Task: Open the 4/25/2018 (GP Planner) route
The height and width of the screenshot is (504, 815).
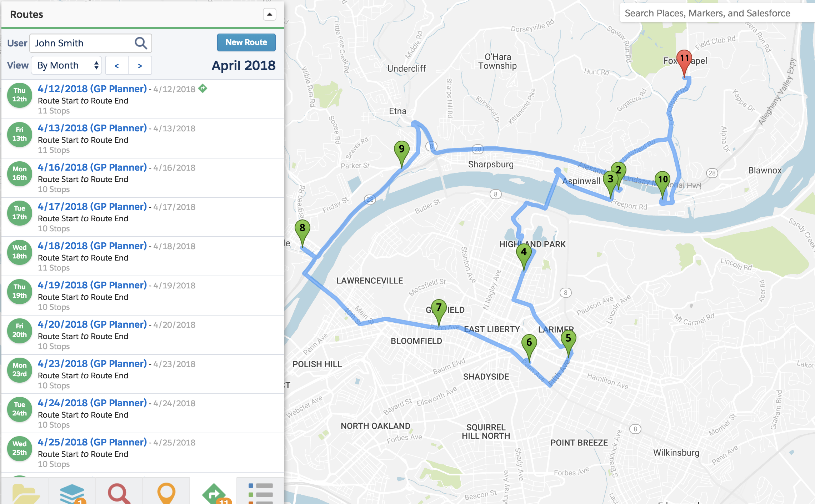Action: (x=92, y=442)
